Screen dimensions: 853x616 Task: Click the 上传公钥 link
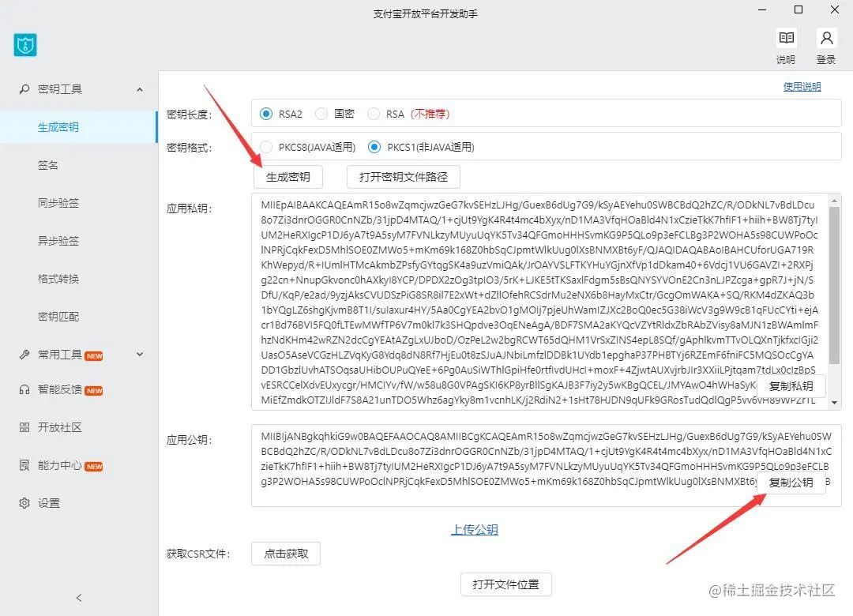(475, 529)
